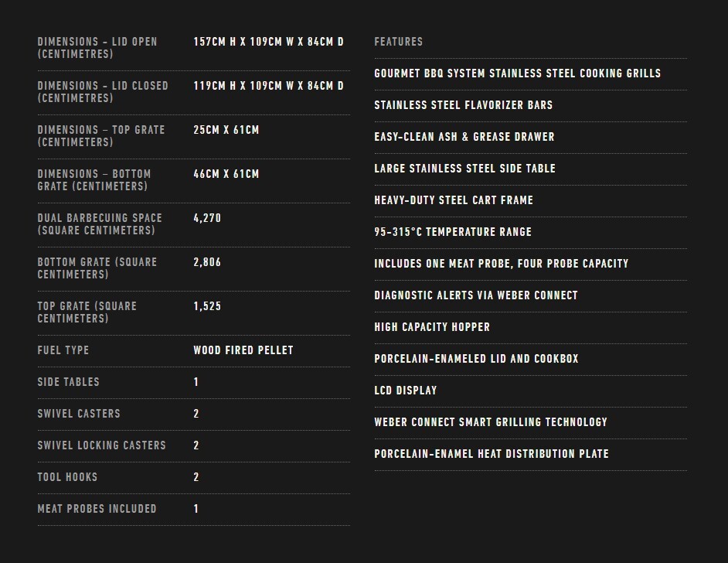Click Gourmet BBQ System Stainless Steel Cooking Grills

coord(517,73)
